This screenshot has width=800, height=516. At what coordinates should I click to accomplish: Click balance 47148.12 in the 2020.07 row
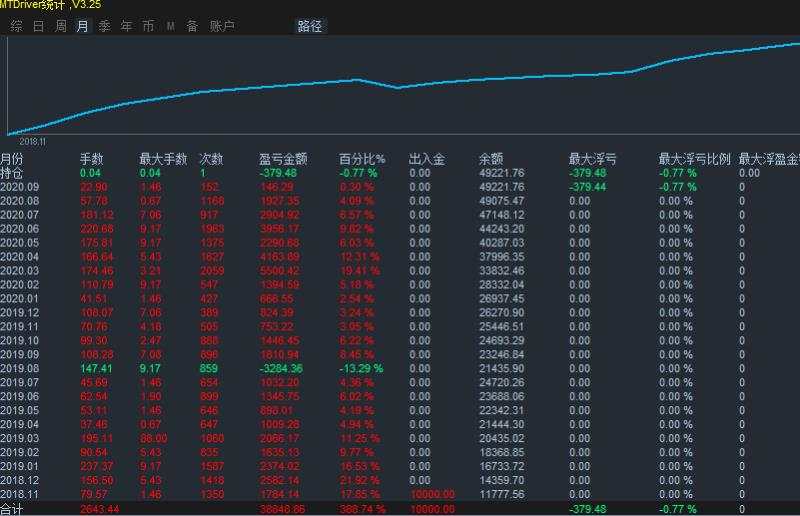tap(502, 215)
